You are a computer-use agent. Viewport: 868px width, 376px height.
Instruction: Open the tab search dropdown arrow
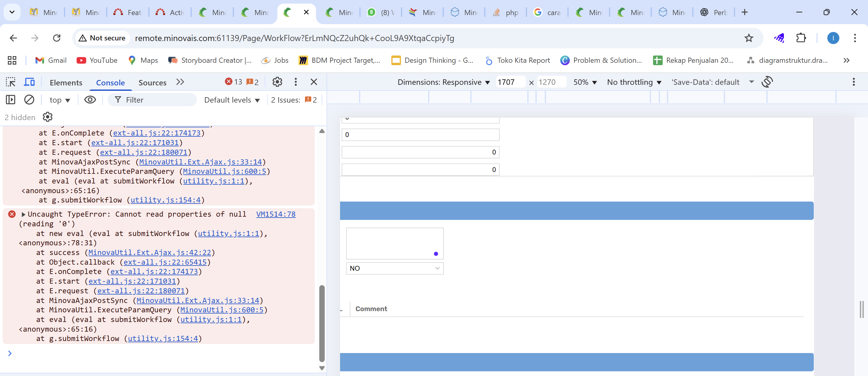(12, 12)
